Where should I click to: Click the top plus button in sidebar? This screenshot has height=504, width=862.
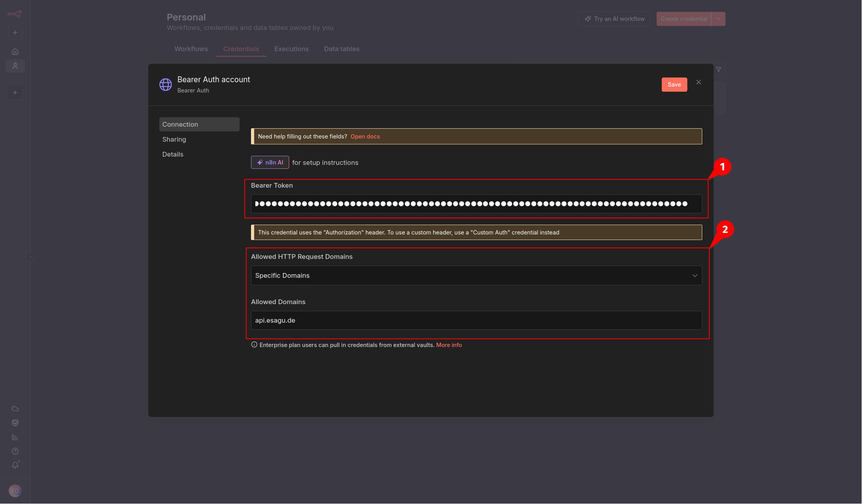[x=15, y=33]
